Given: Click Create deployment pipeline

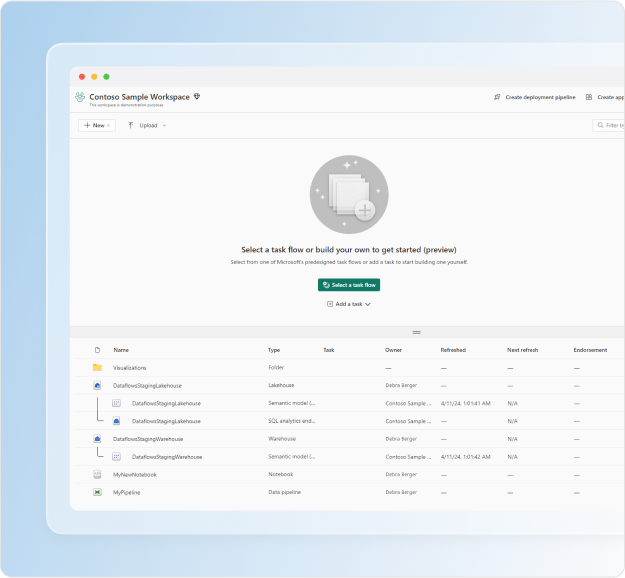Looking at the screenshot, I should [x=535, y=97].
